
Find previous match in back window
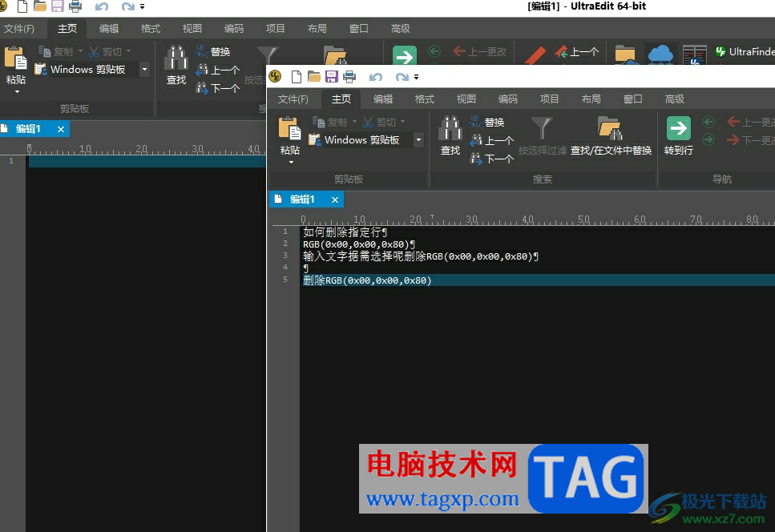218,70
